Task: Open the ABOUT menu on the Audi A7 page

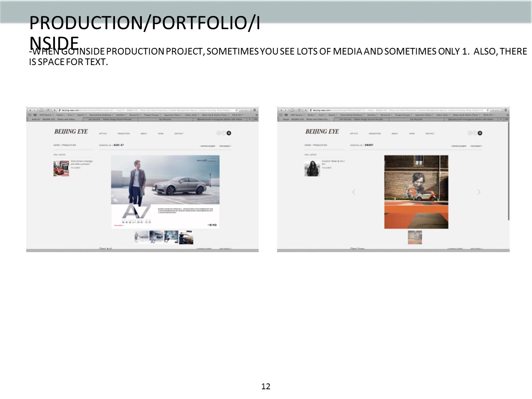Action: coord(144,134)
